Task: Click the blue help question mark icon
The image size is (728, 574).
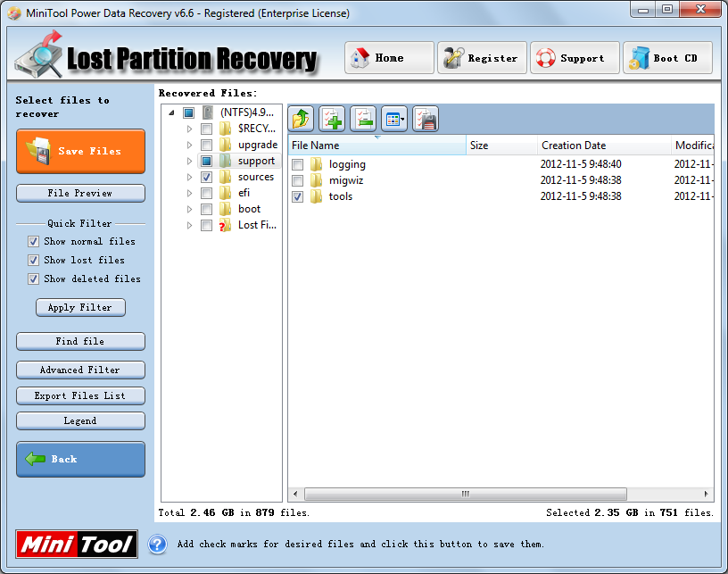Action: click(x=157, y=545)
